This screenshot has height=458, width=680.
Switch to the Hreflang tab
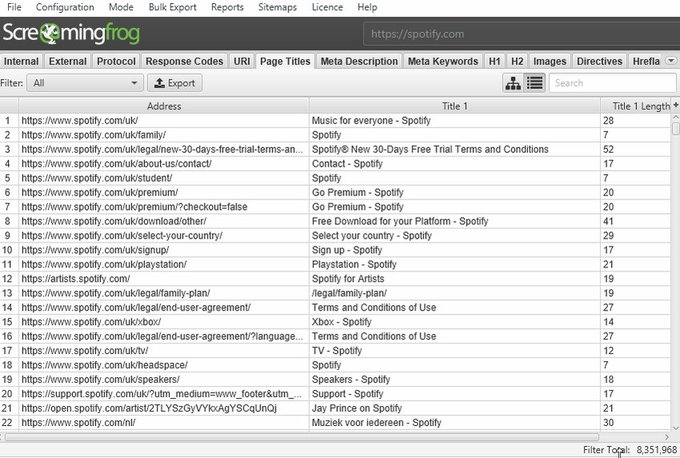pos(646,61)
